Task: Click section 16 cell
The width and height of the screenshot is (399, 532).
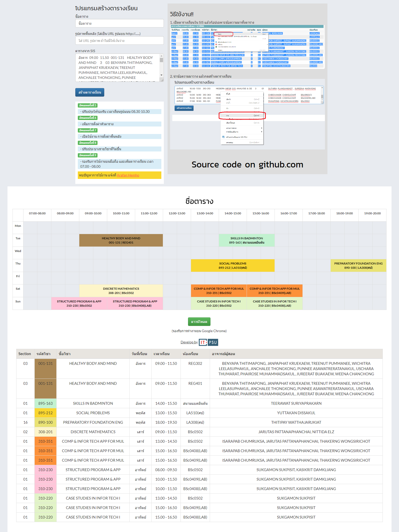Action: 25,422
